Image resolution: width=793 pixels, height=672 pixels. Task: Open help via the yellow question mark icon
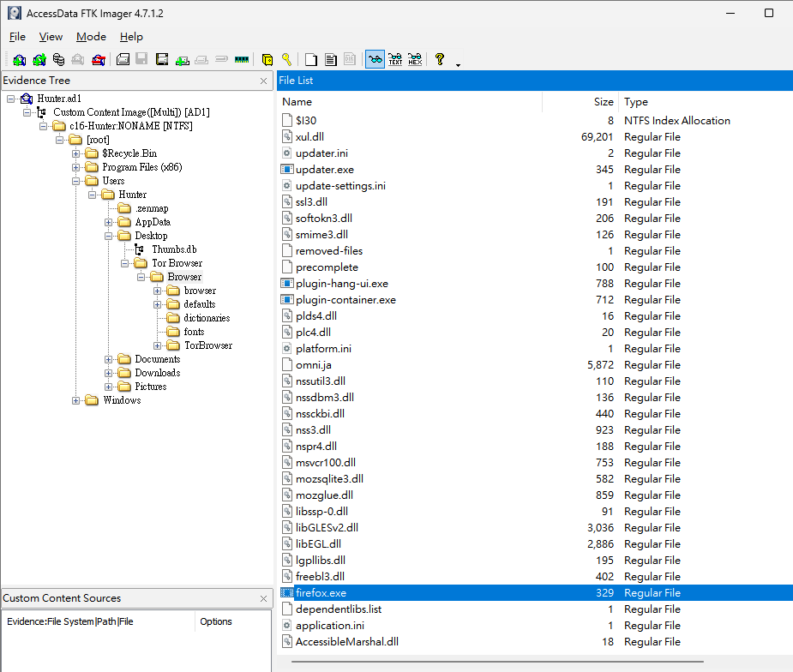[440, 60]
